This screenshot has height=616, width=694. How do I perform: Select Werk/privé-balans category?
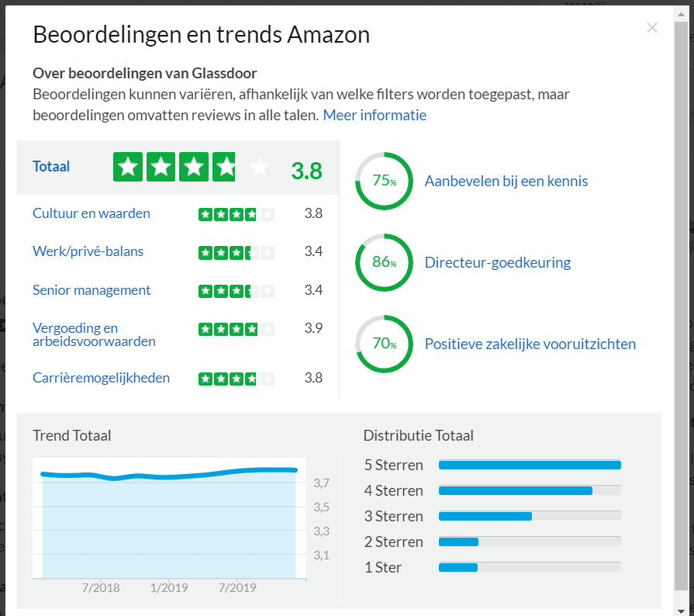tap(88, 251)
